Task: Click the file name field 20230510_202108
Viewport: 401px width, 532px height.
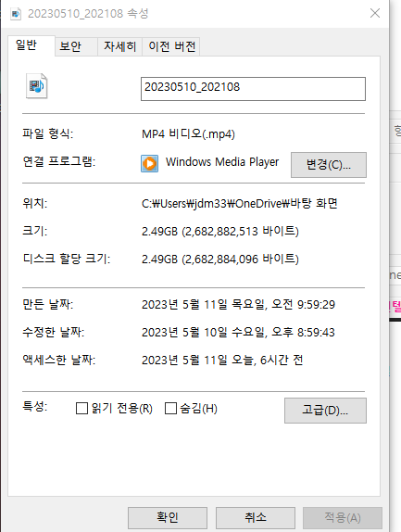Action: point(253,89)
